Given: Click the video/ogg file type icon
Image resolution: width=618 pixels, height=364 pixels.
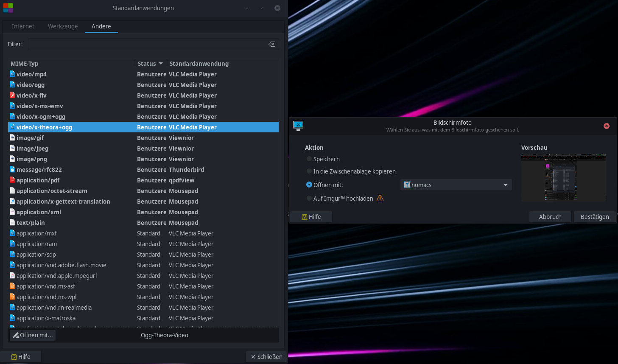Looking at the screenshot, I should tap(12, 84).
